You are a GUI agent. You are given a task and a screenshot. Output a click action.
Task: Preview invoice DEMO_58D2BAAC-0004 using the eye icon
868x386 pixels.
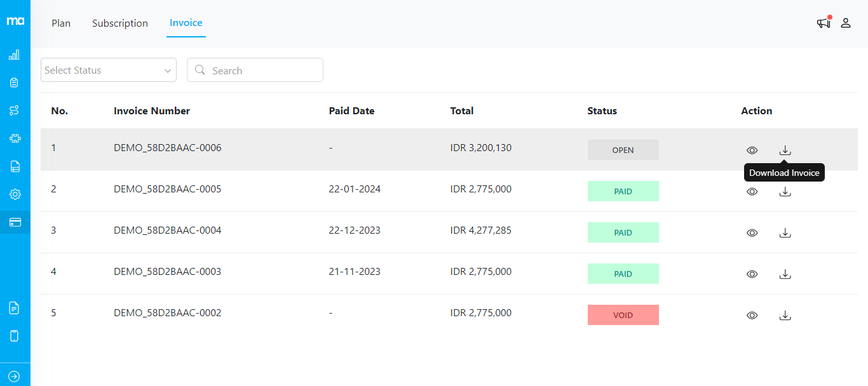coord(752,232)
